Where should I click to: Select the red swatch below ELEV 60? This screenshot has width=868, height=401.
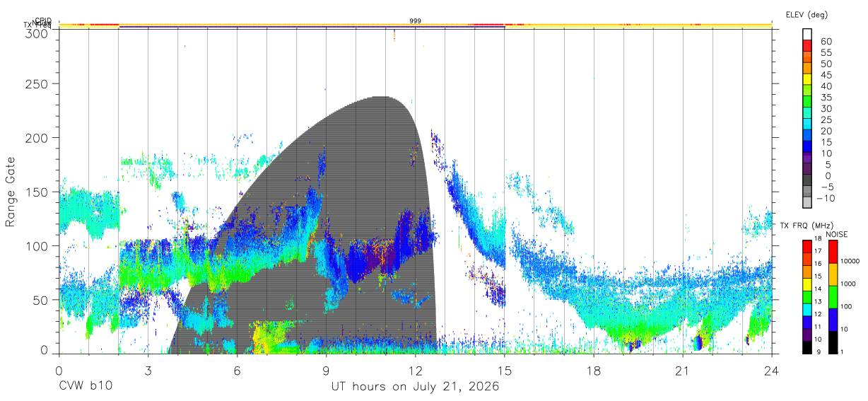tap(808, 47)
